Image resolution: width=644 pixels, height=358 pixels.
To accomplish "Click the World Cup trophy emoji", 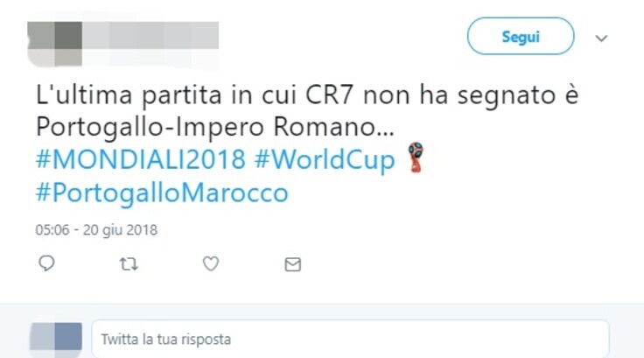I will (416, 158).
